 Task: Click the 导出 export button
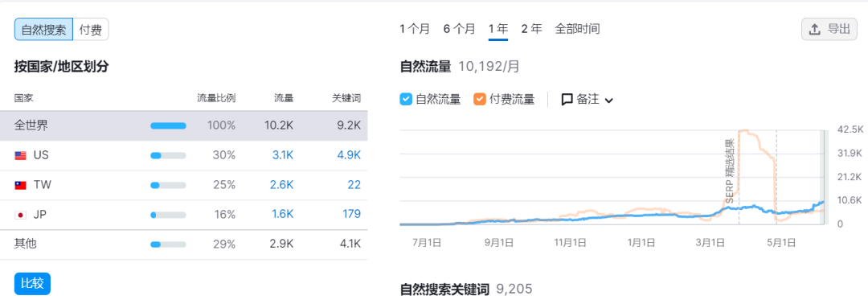(829, 29)
